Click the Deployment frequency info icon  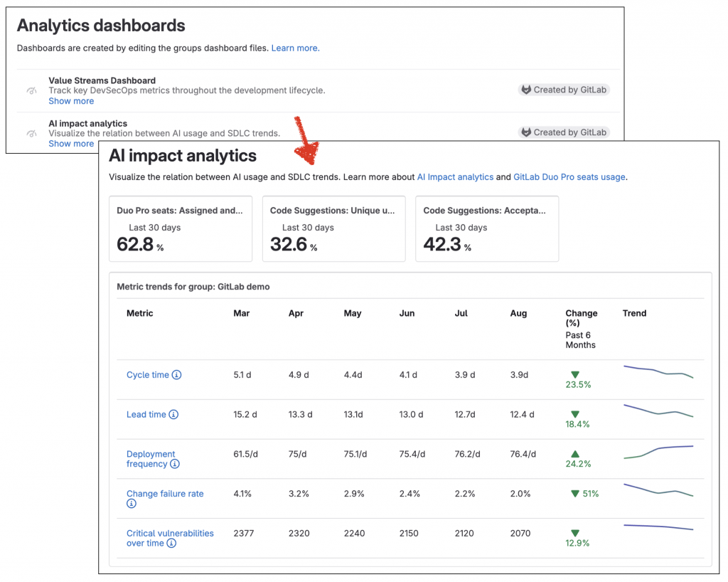[175, 464]
